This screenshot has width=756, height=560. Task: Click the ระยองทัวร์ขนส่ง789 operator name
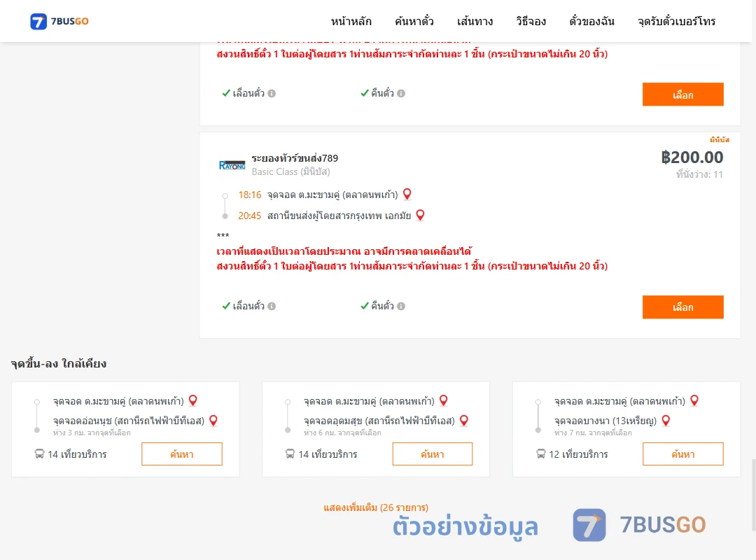(x=295, y=158)
